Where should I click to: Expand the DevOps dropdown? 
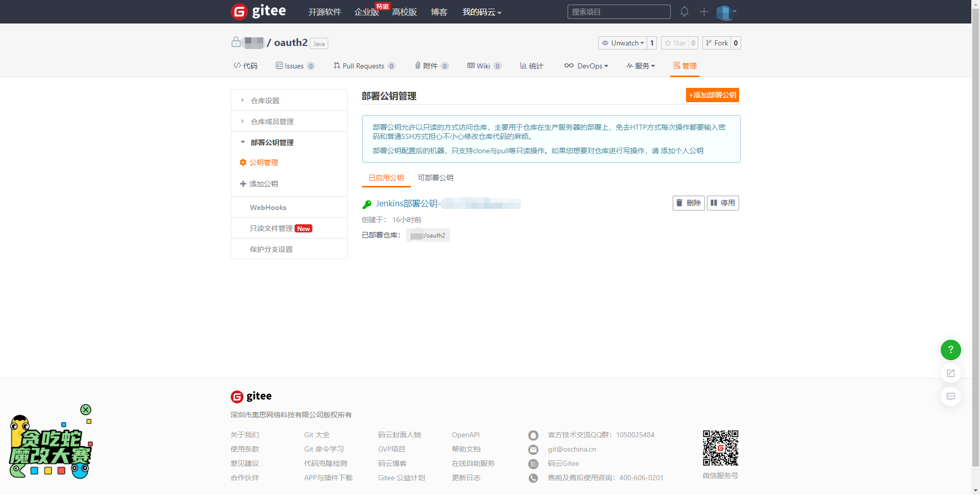(x=586, y=66)
